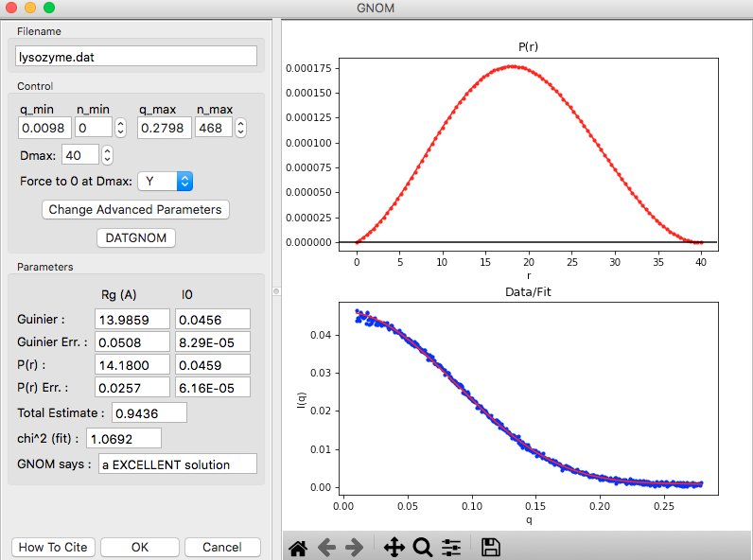Go forward to next plot view
The image size is (753, 560).
[x=355, y=548]
